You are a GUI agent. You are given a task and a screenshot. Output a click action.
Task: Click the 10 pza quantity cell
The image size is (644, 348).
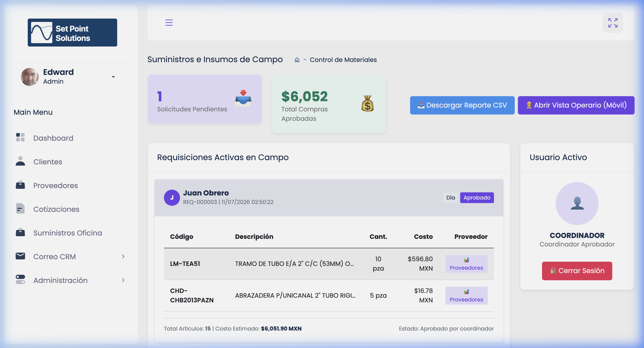pyautogui.click(x=378, y=264)
